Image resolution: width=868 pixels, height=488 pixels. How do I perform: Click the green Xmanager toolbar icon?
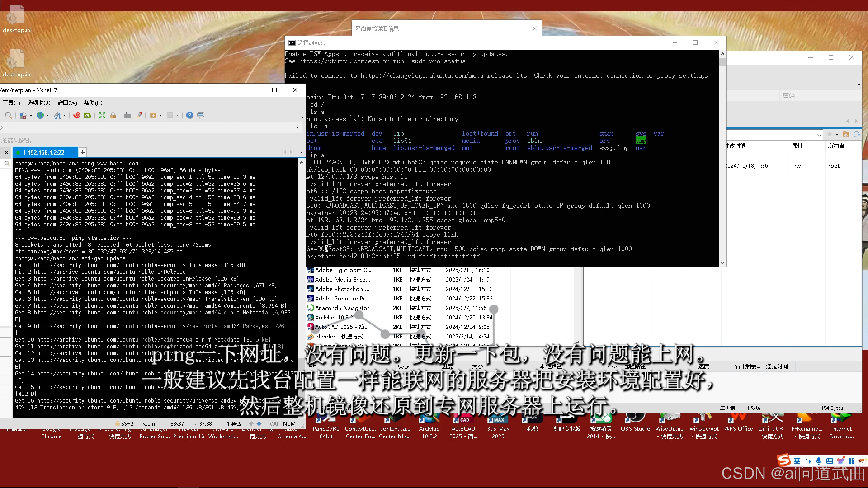click(x=88, y=115)
